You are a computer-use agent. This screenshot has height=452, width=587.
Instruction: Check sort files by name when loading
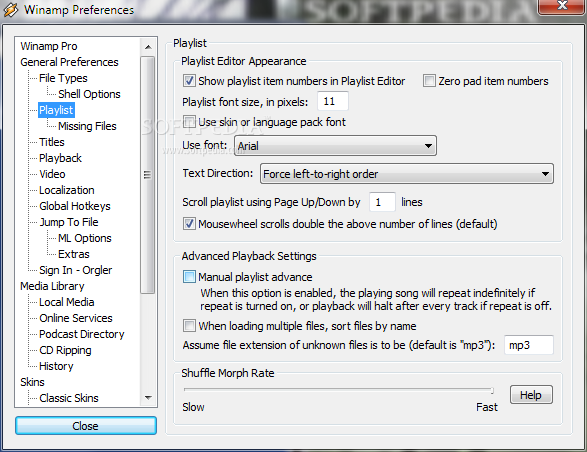pos(189,325)
